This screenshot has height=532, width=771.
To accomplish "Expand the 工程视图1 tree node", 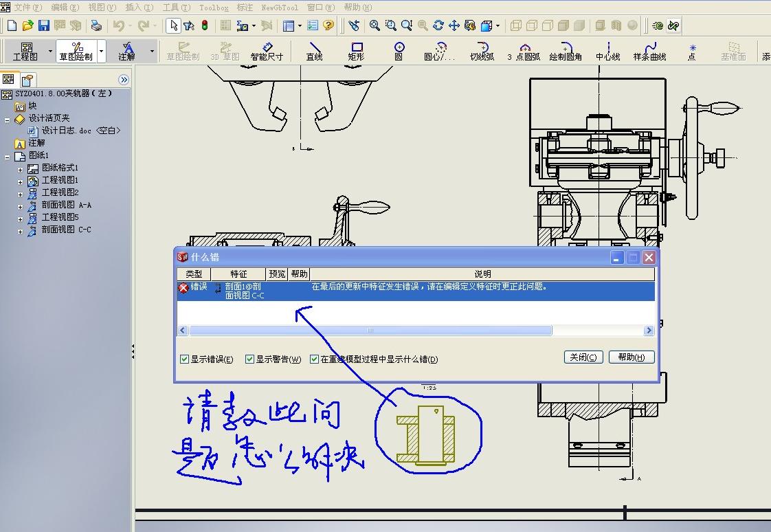I will click(20, 182).
